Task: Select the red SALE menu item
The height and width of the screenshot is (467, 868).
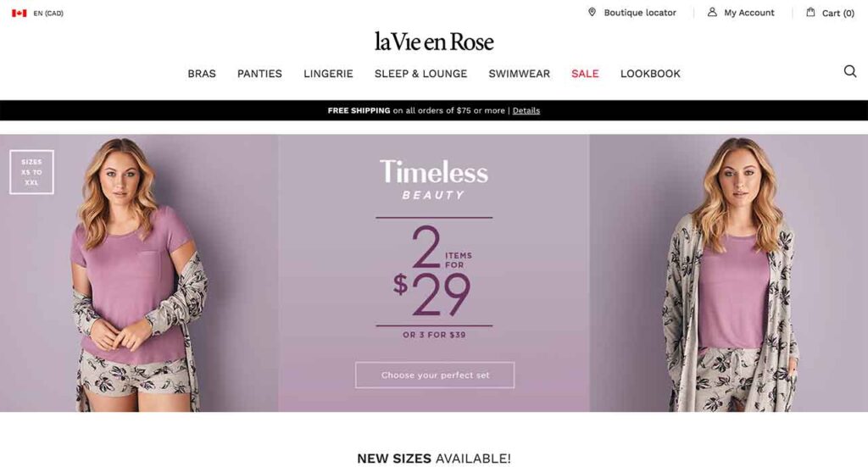Action: 585,74
